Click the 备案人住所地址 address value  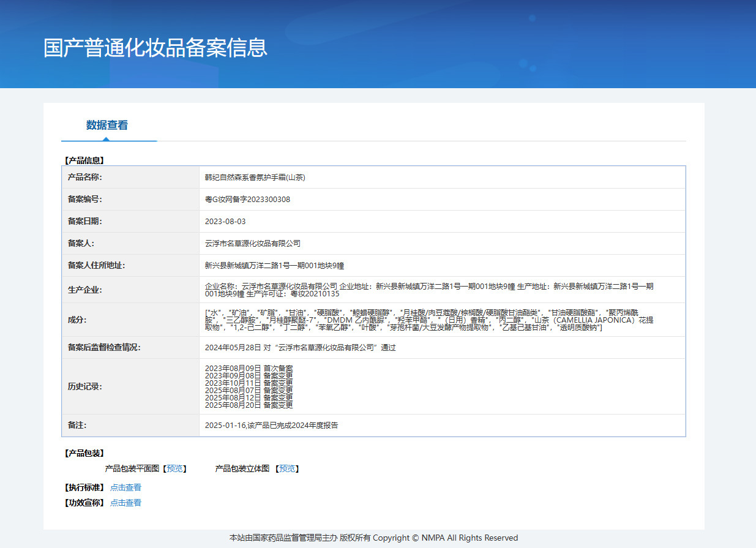click(274, 266)
